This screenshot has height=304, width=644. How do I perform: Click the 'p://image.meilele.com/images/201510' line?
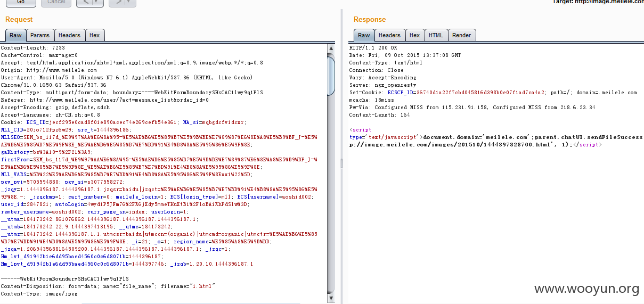pyautogui.click(x=475, y=145)
